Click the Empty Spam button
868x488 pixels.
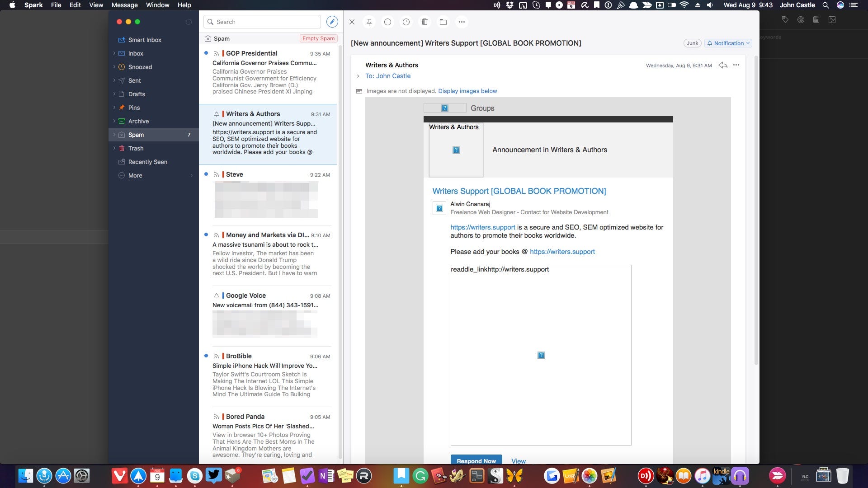318,38
